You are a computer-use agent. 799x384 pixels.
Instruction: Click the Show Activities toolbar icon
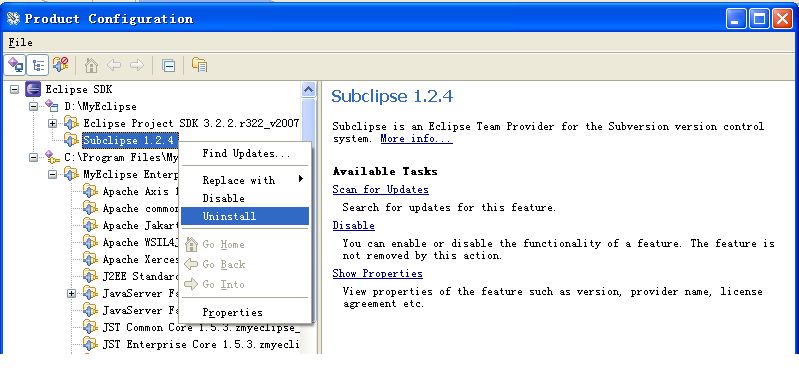click(x=199, y=65)
